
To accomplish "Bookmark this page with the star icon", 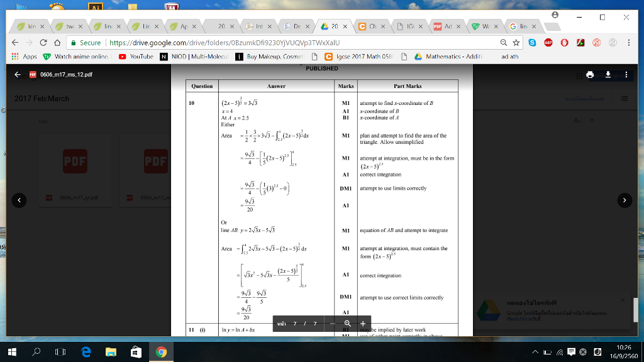I will tap(516, 43).
